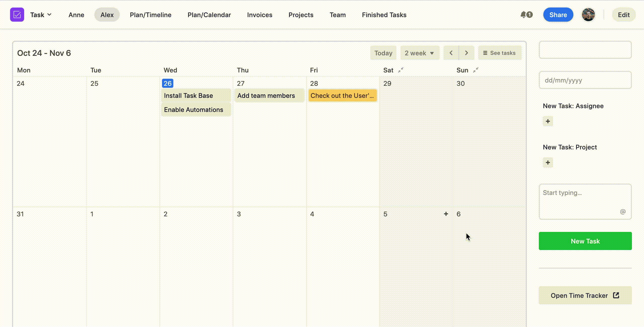Collapse the Sat column icon

(x=401, y=70)
